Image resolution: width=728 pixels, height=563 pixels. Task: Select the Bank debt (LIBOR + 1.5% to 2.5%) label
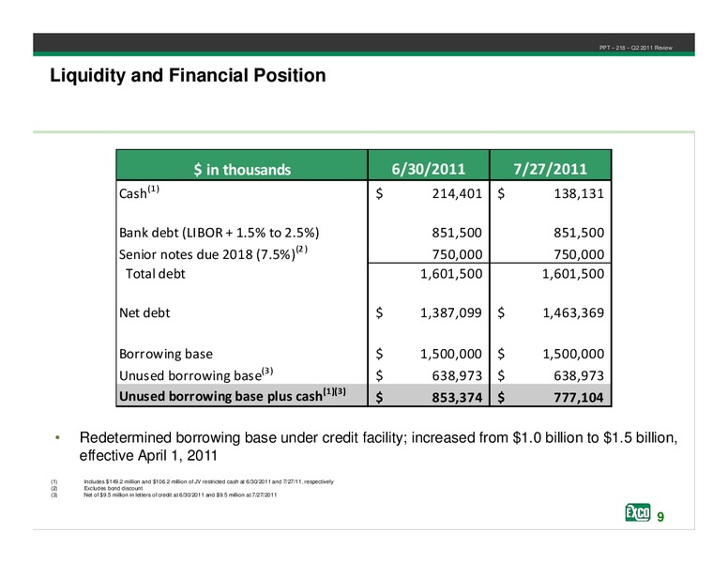pos(219,233)
